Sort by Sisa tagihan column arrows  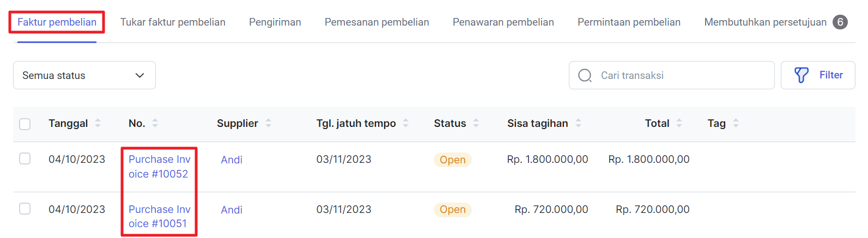pos(579,123)
